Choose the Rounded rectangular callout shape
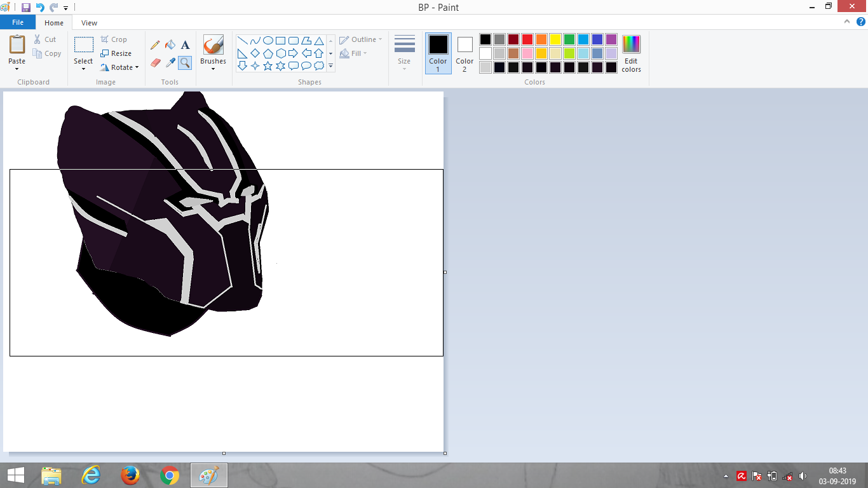 (294, 65)
